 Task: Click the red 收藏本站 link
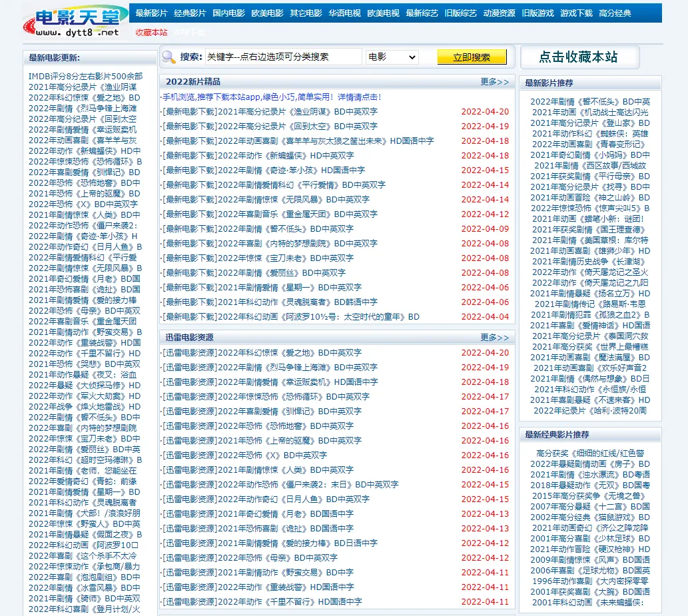(x=151, y=33)
